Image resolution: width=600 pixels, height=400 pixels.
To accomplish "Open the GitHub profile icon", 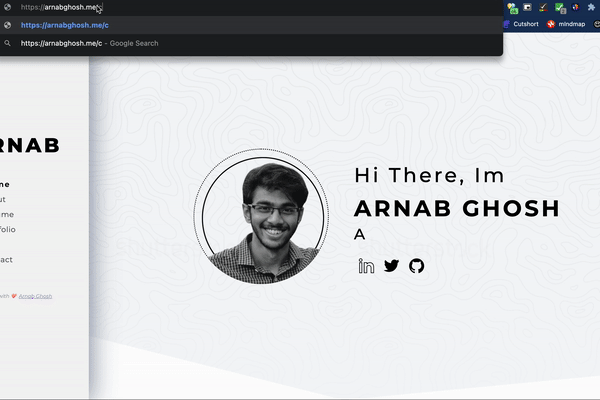I will (416, 266).
